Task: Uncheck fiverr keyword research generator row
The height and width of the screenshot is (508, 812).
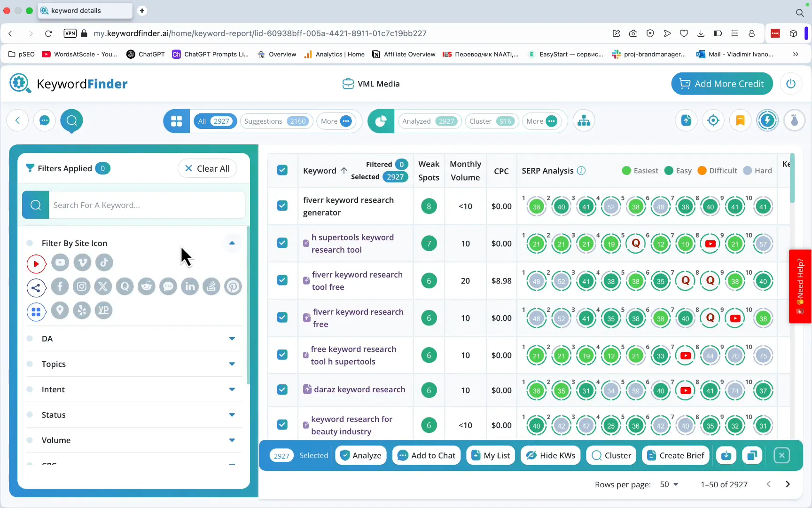Action: tap(282, 206)
